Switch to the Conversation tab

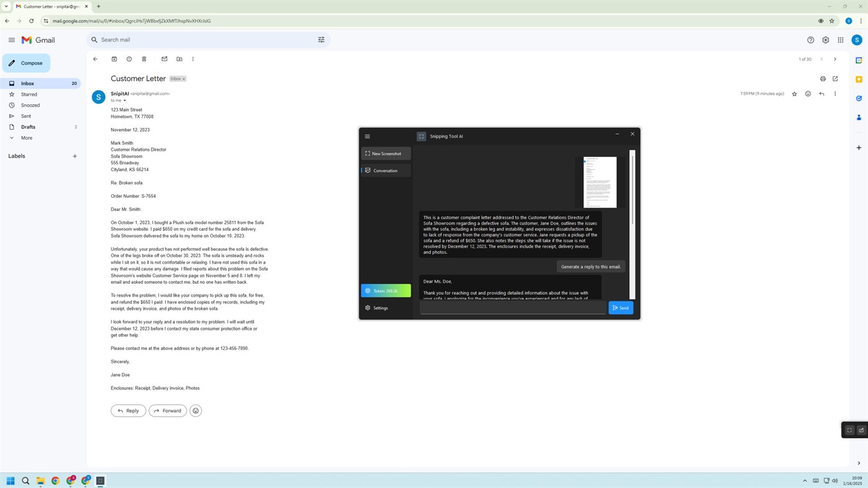pyautogui.click(x=385, y=170)
